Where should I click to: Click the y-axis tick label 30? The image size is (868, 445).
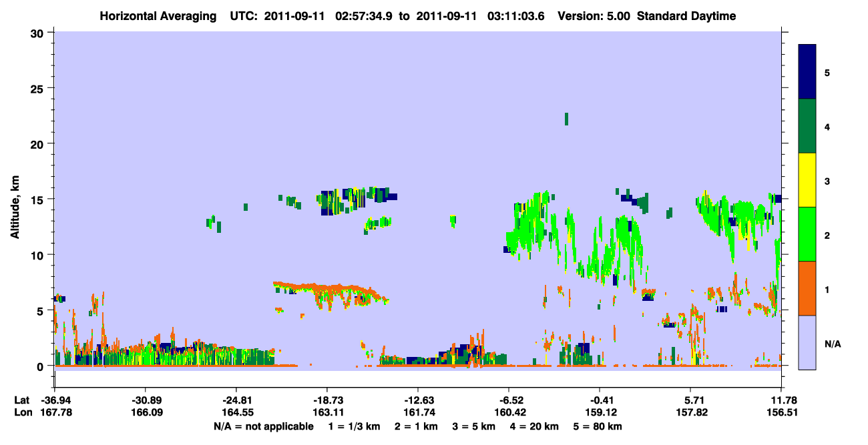pos(39,33)
